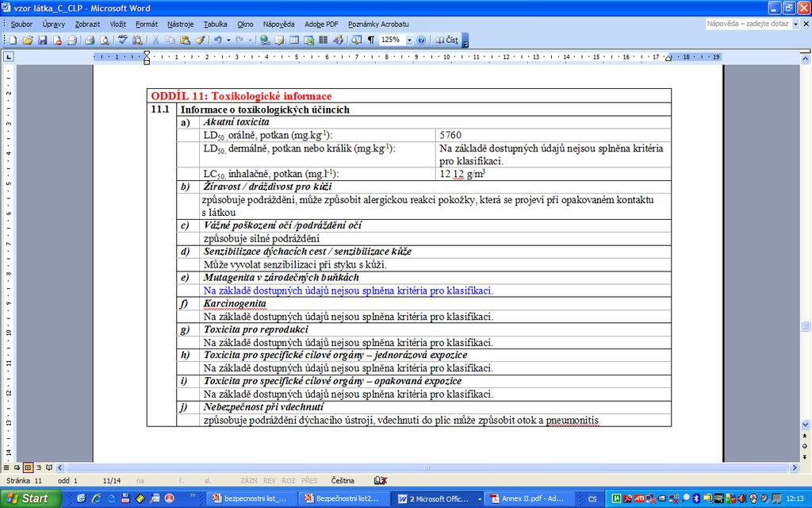
Task: Open the Columns layout button
Action: coord(324,40)
